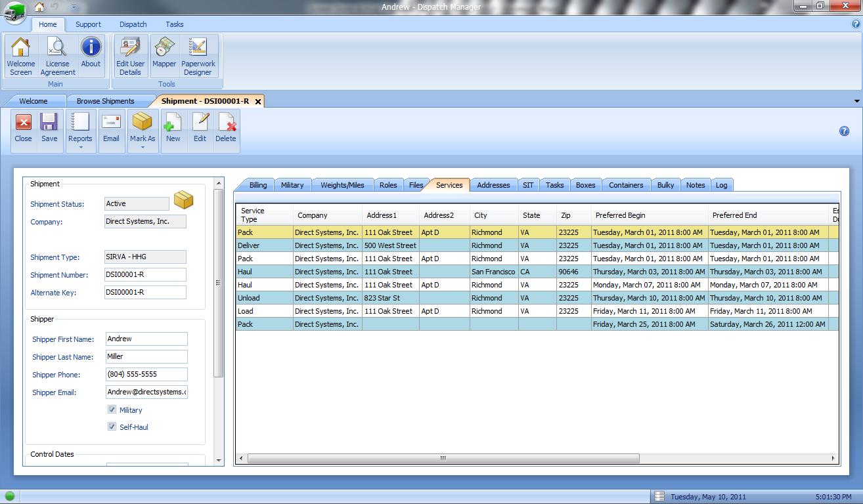Open the tab list dropdown arrow
Screen dimensions: 863x504
856,101
